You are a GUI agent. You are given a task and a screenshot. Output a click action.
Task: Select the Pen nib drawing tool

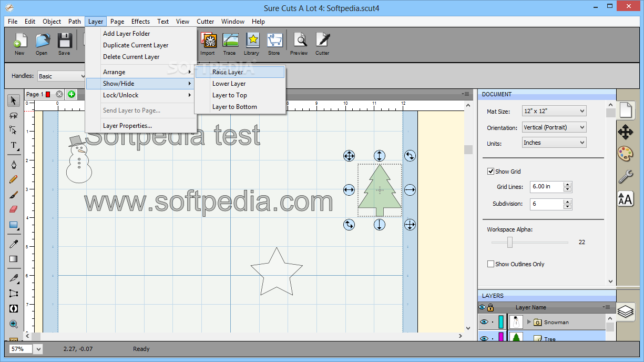14,164
